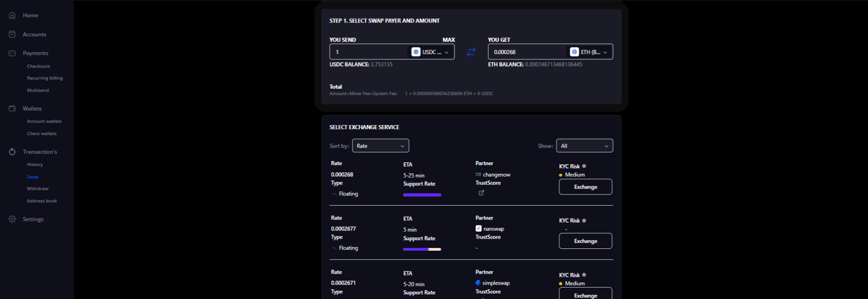Click MAX to send full balance
The height and width of the screenshot is (299, 868).
point(448,40)
